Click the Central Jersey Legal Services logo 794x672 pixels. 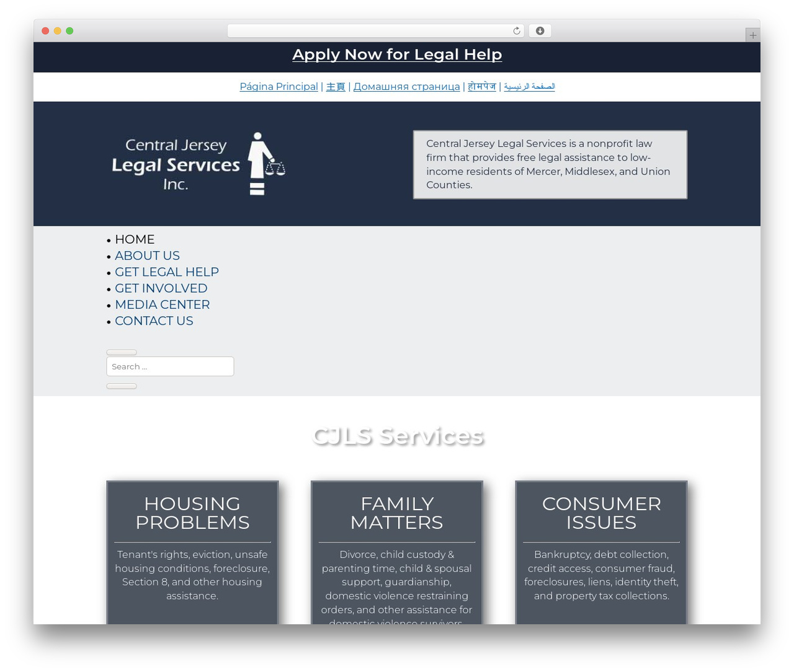[x=198, y=164]
